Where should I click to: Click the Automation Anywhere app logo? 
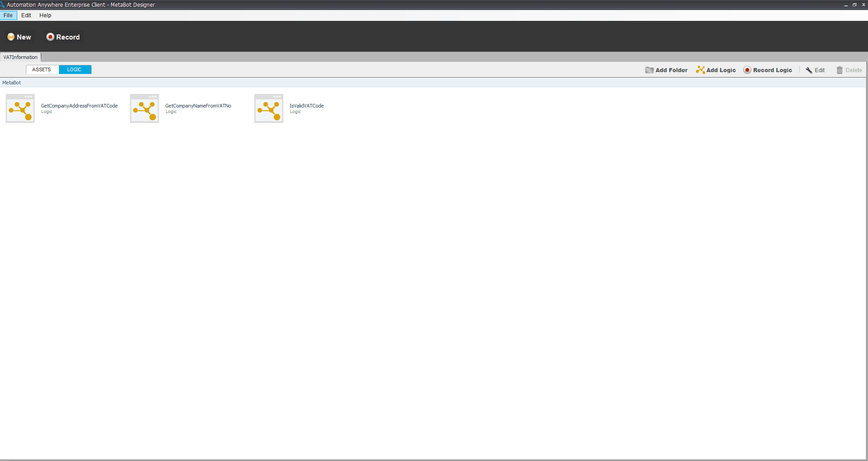[x=2, y=5]
